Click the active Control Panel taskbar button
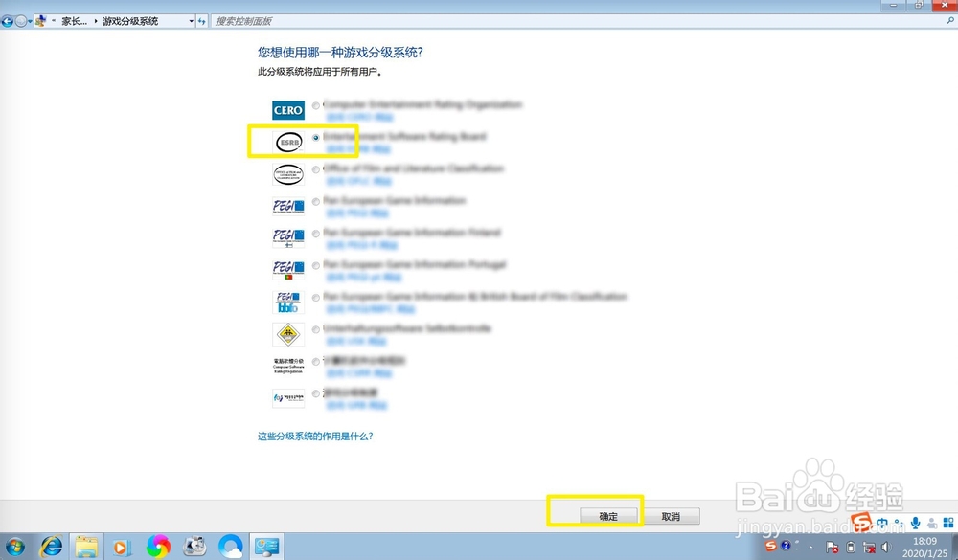Viewport: 958px width, 560px height. tap(267, 546)
